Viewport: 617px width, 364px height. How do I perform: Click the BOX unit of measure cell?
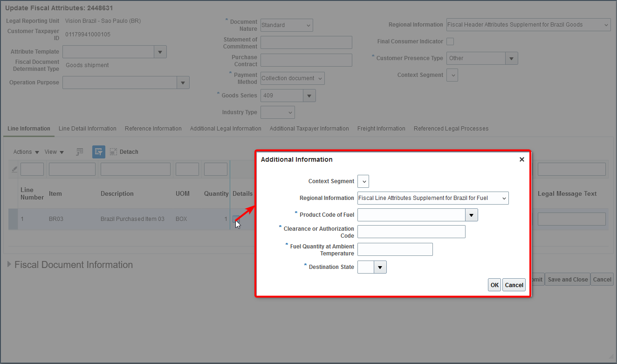click(181, 219)
